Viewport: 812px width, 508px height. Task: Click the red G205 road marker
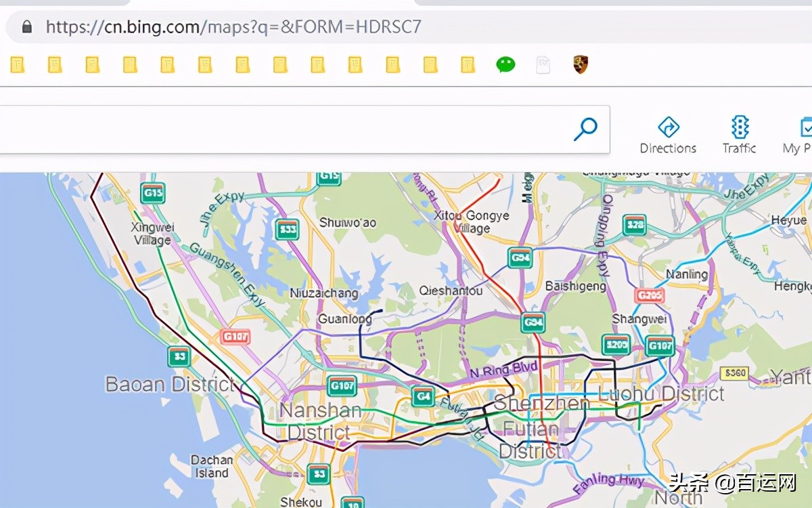[650, 295]
